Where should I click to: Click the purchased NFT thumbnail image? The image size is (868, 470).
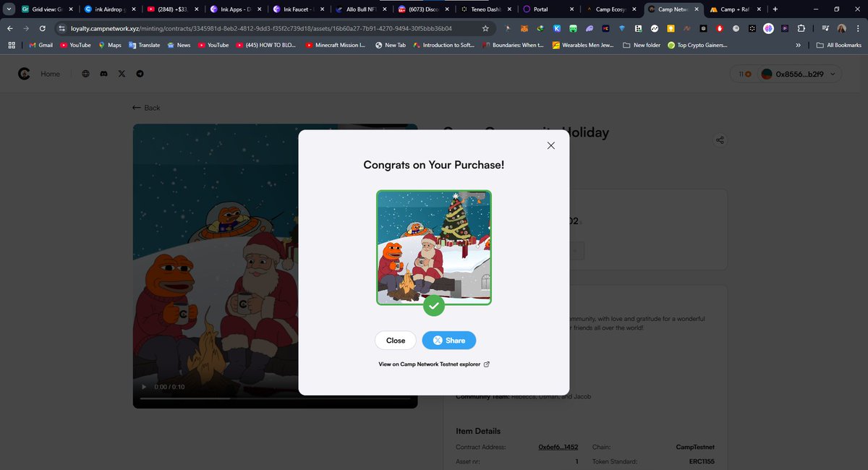[434, 248]
